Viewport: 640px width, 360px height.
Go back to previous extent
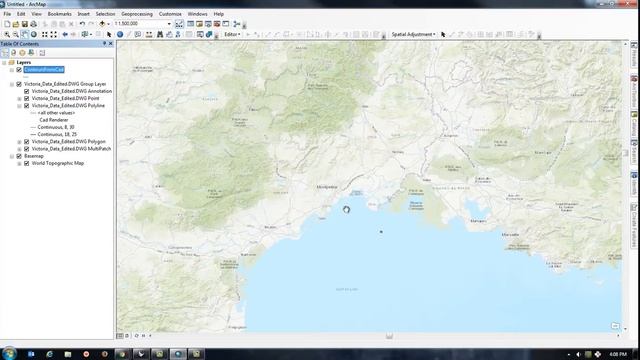click(64, 35)
